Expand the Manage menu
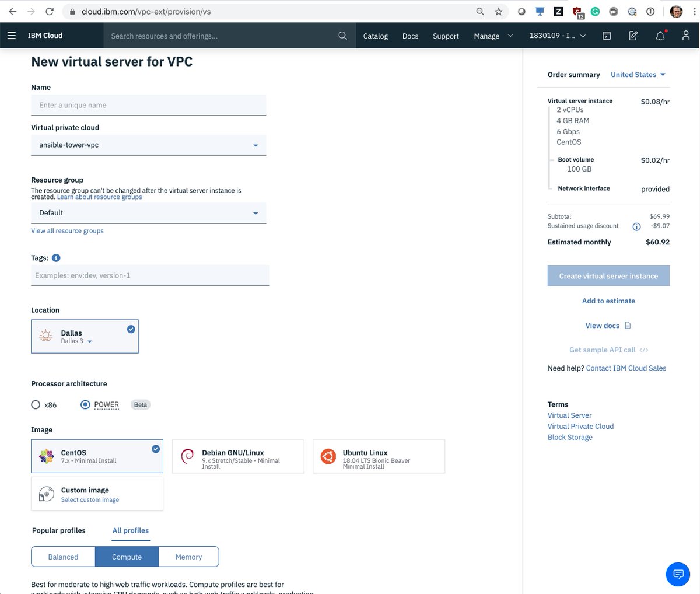Image resolution: width=700 pixels, height=594 pixels. tap(494, 36)
